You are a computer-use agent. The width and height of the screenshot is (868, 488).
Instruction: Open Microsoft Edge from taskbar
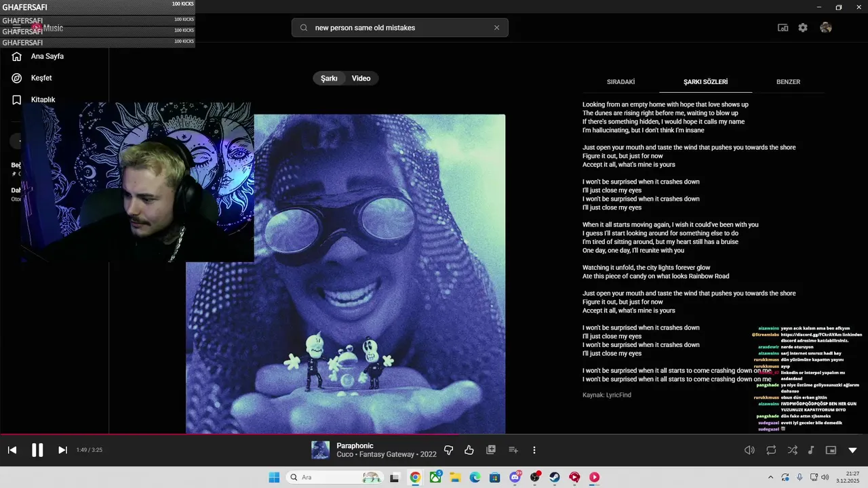(x=475, y=477)
